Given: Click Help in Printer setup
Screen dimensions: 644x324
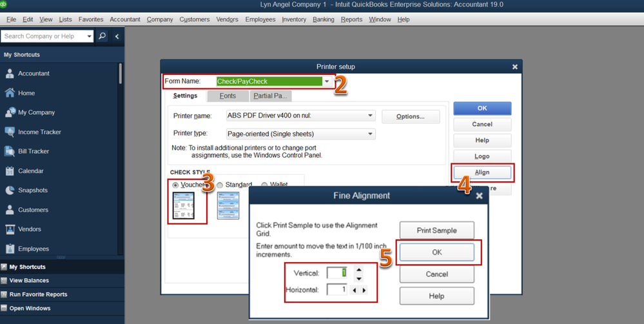Looking at the screenshot, I should (x=482, y=140).
